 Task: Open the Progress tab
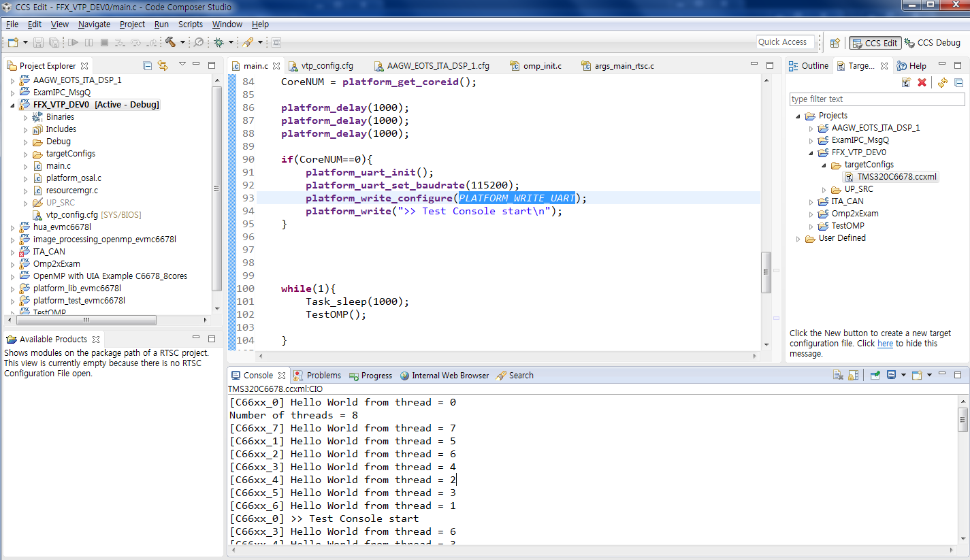pyautogui.click(x=370, y=375)
